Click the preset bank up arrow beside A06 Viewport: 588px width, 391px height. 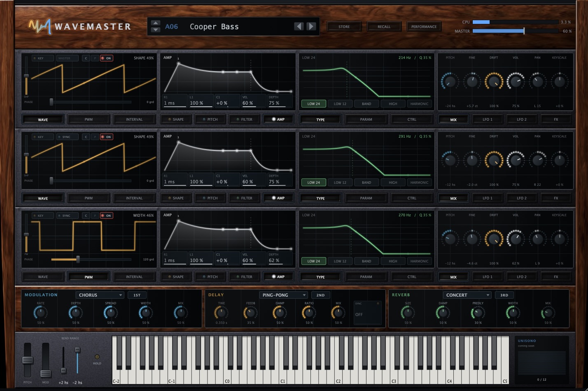[156, 23]
